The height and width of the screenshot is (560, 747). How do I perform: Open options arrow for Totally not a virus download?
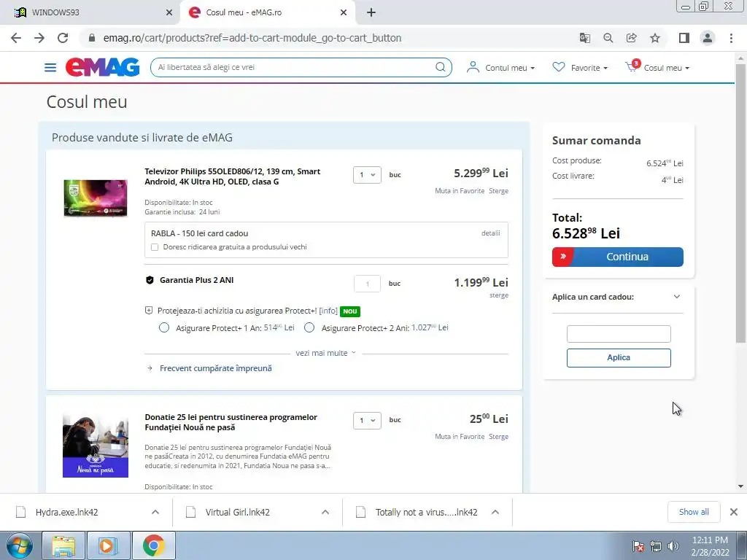495,512
